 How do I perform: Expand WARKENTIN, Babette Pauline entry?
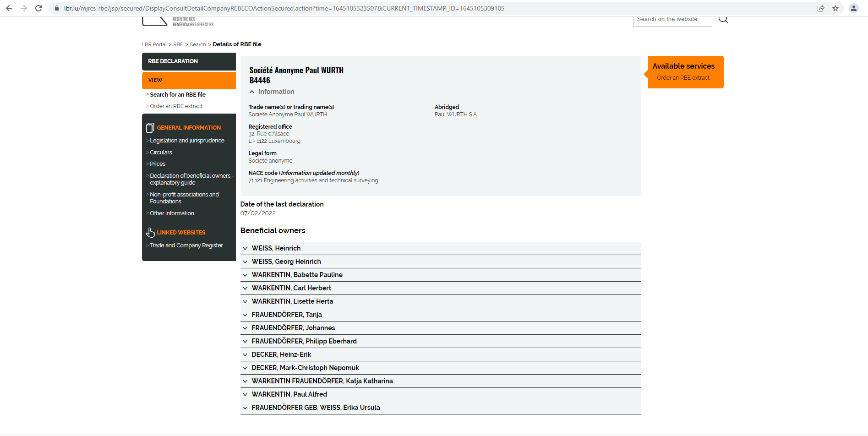point(246,275)
